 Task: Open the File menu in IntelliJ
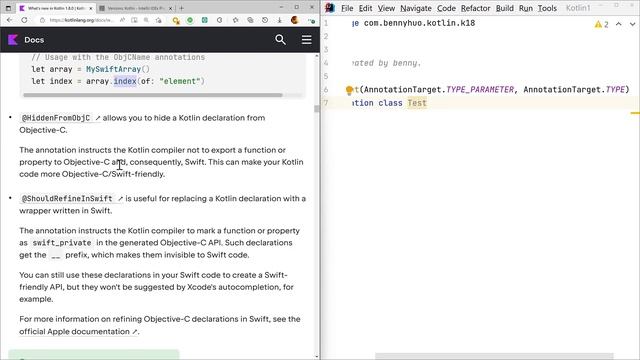coord(347,8)
